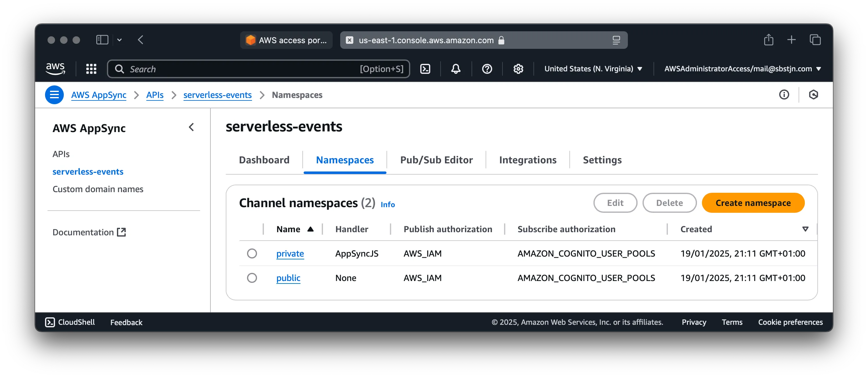868x378 pixels.
Task: Open the account menu for AWSAdministratorAccess
Action: pos(743,69)
